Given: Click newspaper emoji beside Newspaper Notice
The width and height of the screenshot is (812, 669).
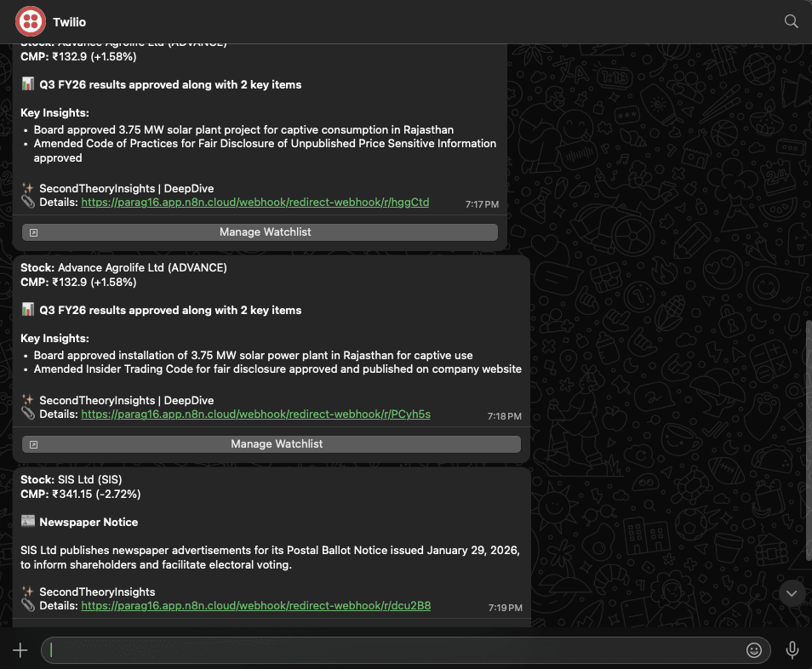Looking at the screenshot, I should click(x=28, y=522).
